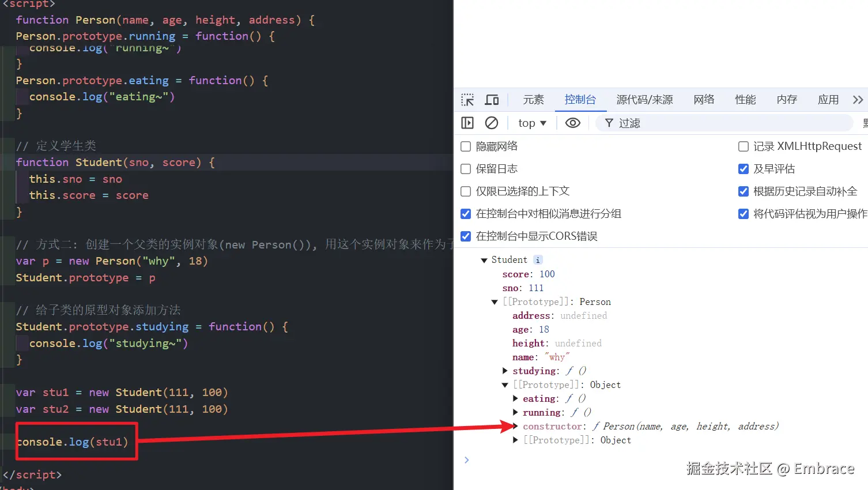The height and width of the screenshot is (490, 868).
Task: Focus the 过滤 filter field
Action: tap(724, 123)
